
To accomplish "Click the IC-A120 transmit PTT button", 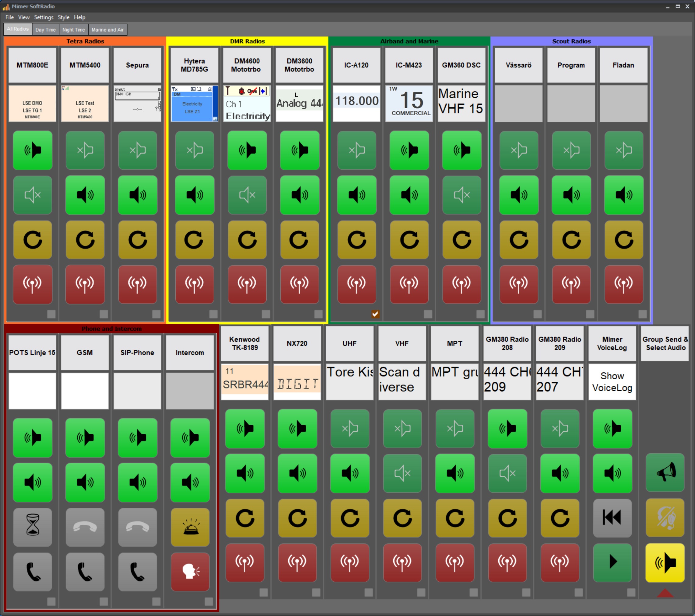I will pyautogui.click(x=357, y=284).
